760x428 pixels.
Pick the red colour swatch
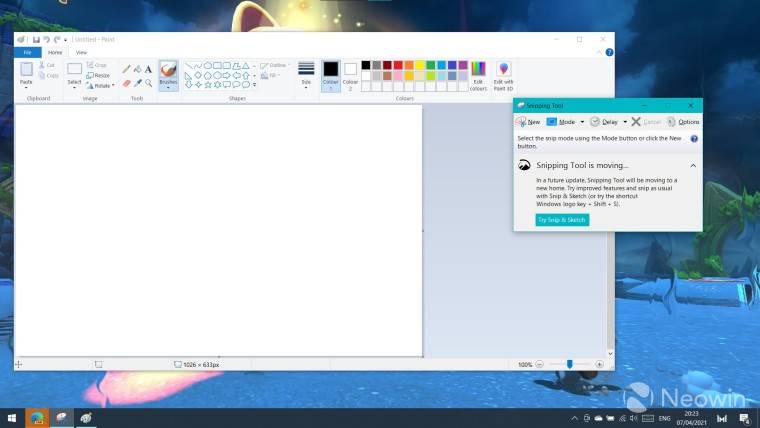click(x=398, y=65)
